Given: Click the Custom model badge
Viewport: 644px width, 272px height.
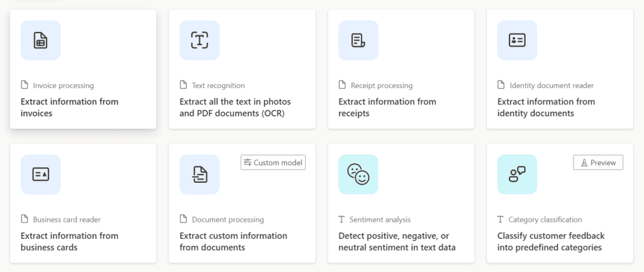Looking at the screenshot, I should [273, 163].
